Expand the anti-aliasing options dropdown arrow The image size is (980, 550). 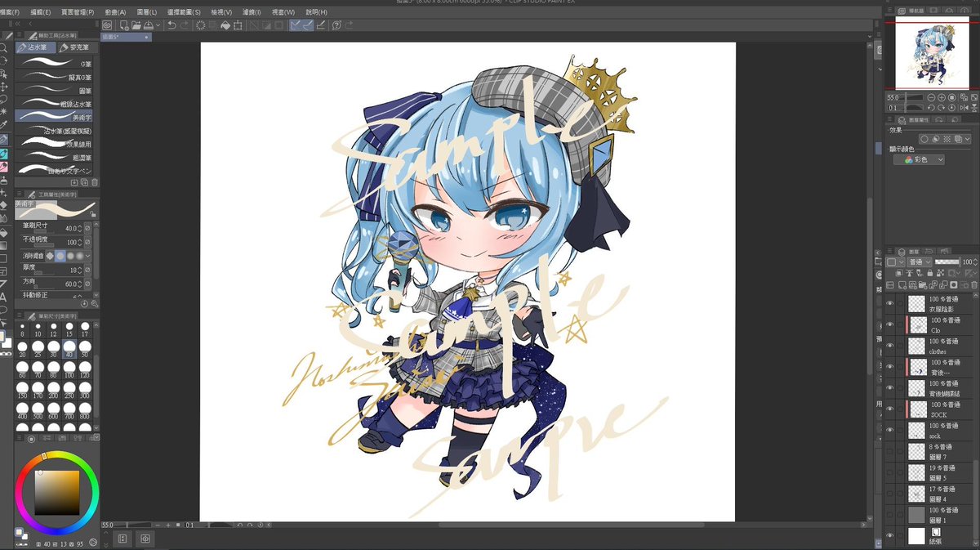pyautogui.click(x=87, y=256)
